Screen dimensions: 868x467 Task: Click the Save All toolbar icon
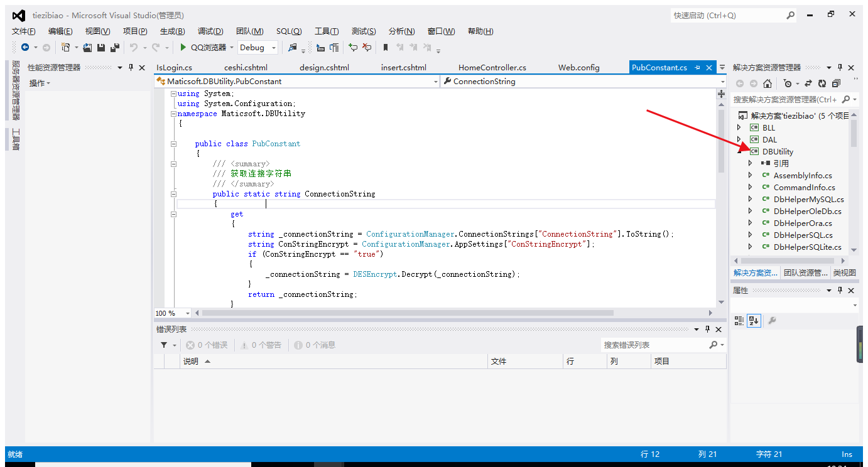click(115, 47)
